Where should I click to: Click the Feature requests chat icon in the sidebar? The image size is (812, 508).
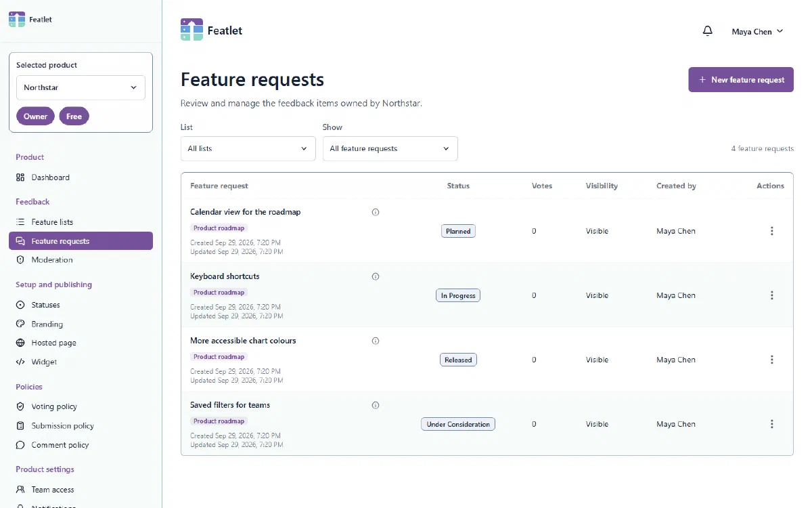point(20,241)
